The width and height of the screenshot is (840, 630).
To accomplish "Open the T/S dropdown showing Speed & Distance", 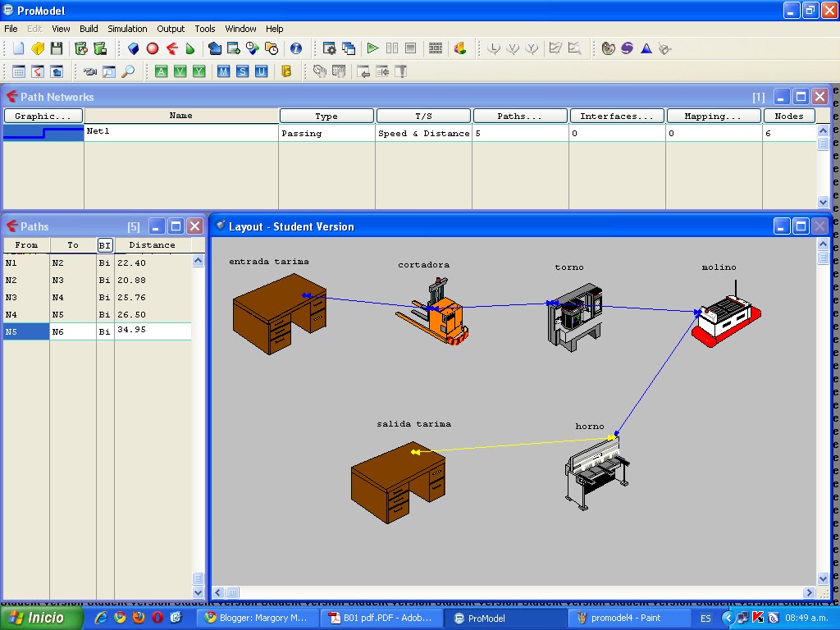I will tap(423, 130).
